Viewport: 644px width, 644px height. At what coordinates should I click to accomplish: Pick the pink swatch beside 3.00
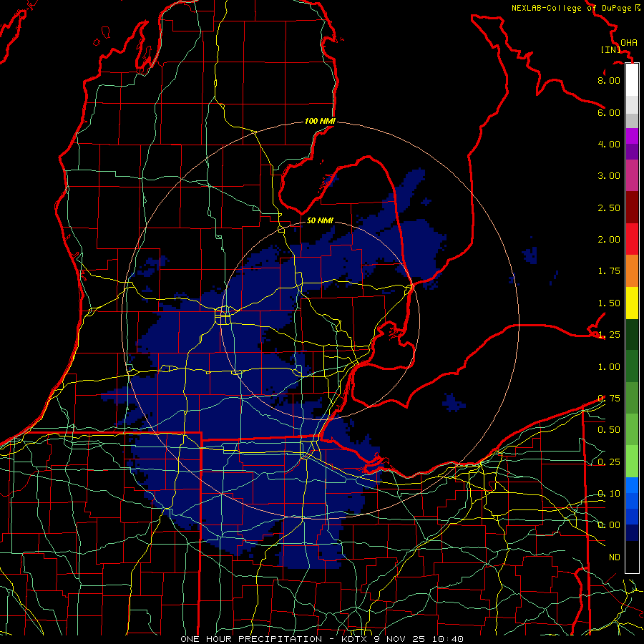tap(632, 175)
